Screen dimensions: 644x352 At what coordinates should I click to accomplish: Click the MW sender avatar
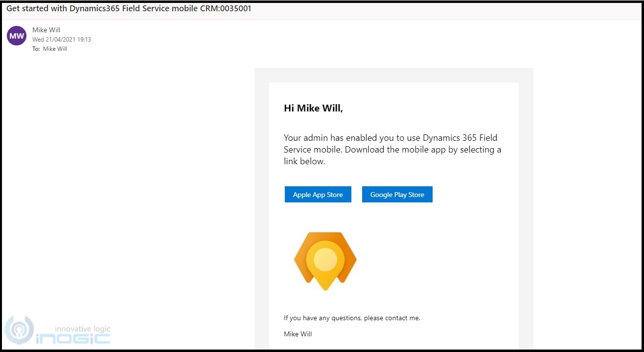(x=17, y=36)
